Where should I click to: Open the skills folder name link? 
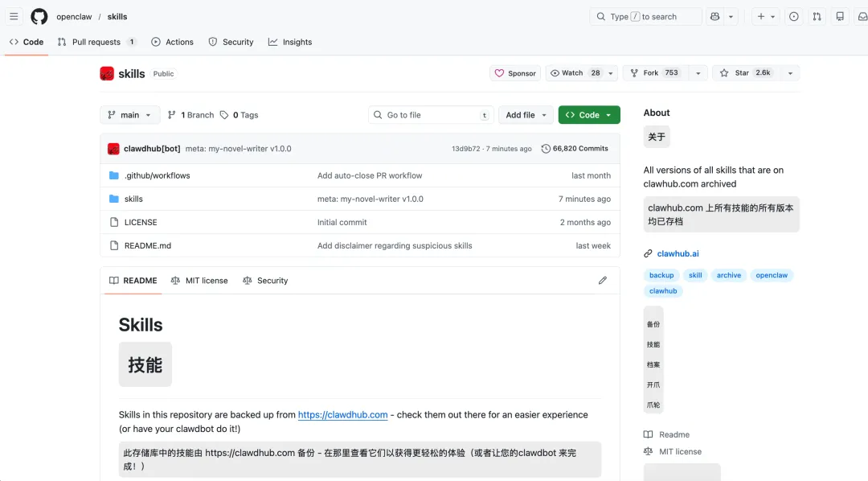pos(133,199)
